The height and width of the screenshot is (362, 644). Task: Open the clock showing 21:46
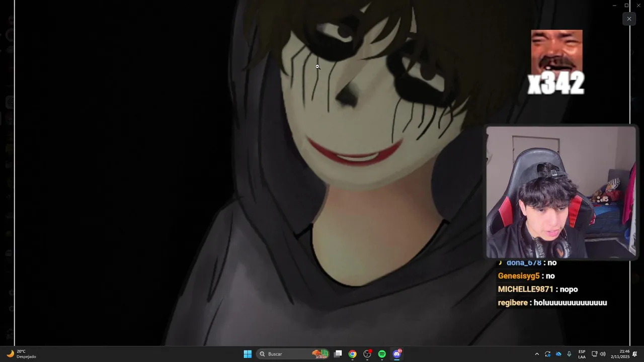620,354
